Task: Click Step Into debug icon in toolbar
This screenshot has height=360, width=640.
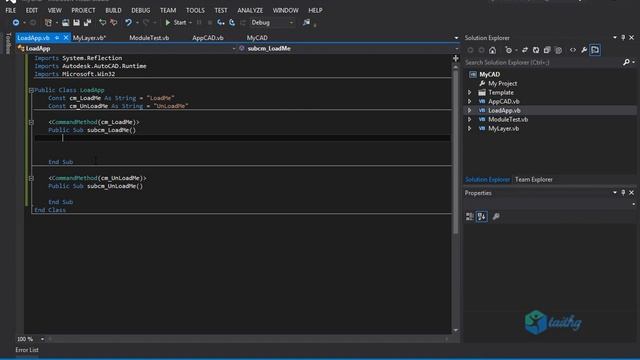Action: click(x=221, y=23)
